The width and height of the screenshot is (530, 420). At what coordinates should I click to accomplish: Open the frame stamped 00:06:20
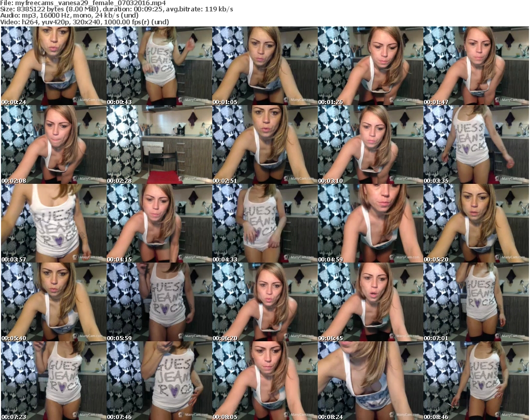point(264,302)
